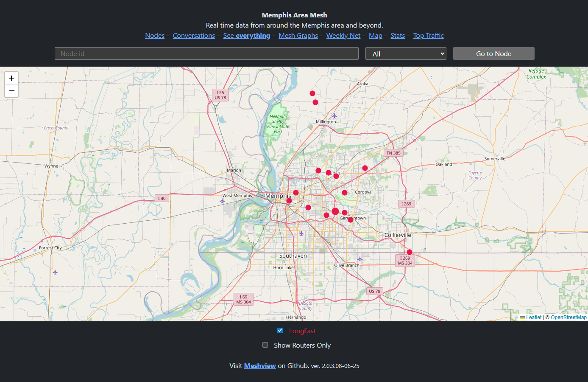Zoom out of the map

[11, 91]
